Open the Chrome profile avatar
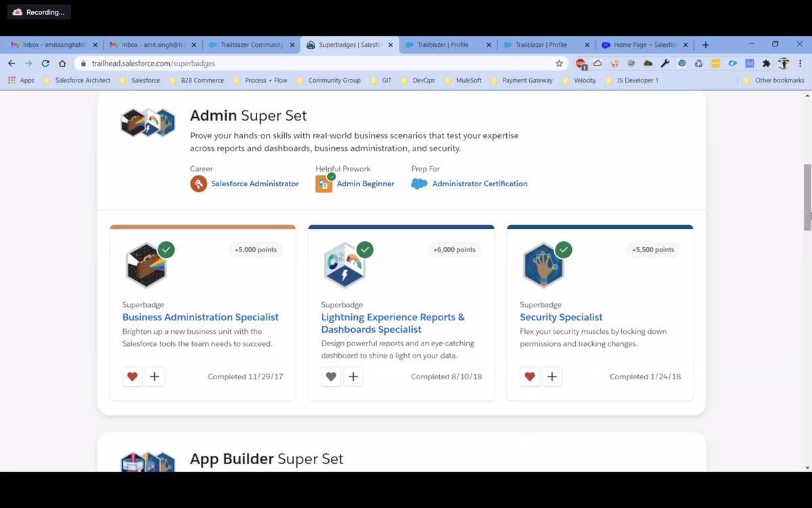 tap(784, 63)
